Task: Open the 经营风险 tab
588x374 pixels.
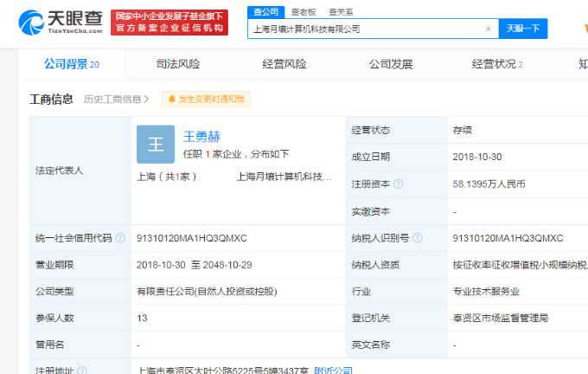Action: click(284, 64)
